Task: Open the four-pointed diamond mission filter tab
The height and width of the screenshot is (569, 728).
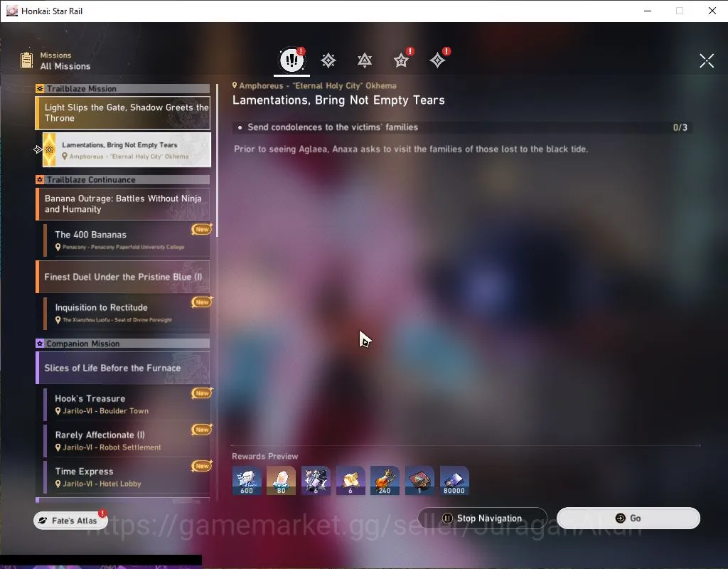Action: (x=437, y=60)
